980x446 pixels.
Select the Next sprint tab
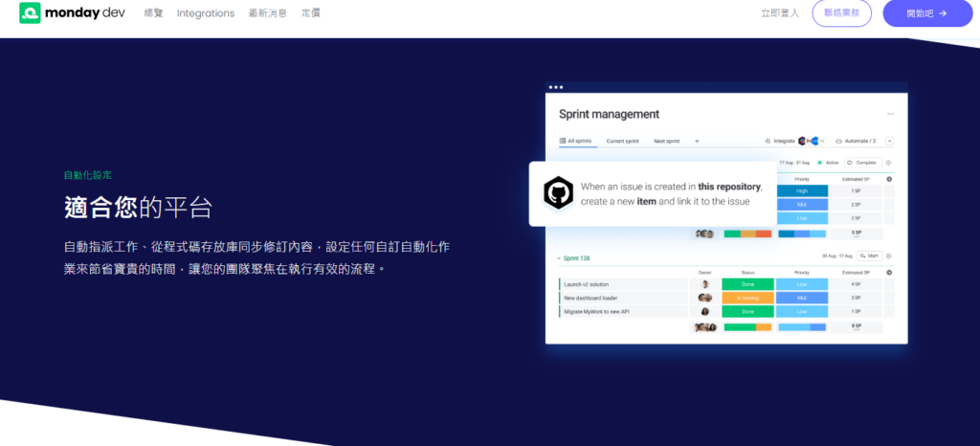pos(666,142)
